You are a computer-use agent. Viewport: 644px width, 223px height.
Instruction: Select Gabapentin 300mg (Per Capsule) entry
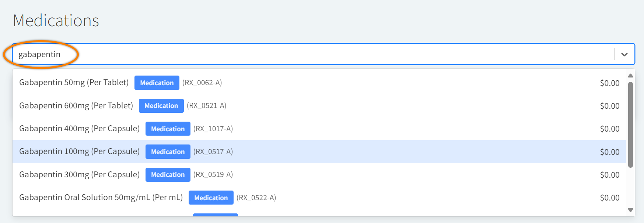(79, 175)
